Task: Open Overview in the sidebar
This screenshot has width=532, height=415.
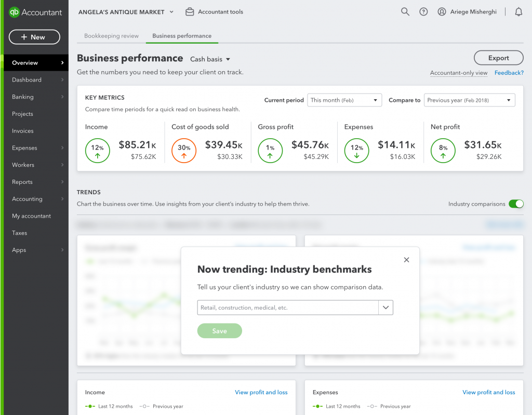Action: point(36,63)
